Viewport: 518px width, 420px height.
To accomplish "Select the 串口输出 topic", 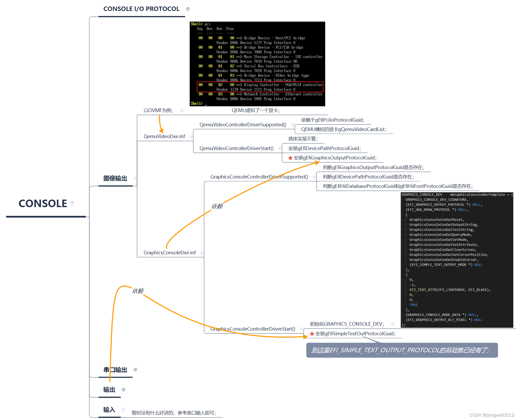I will pyautogui.click(x=115, y=370).
